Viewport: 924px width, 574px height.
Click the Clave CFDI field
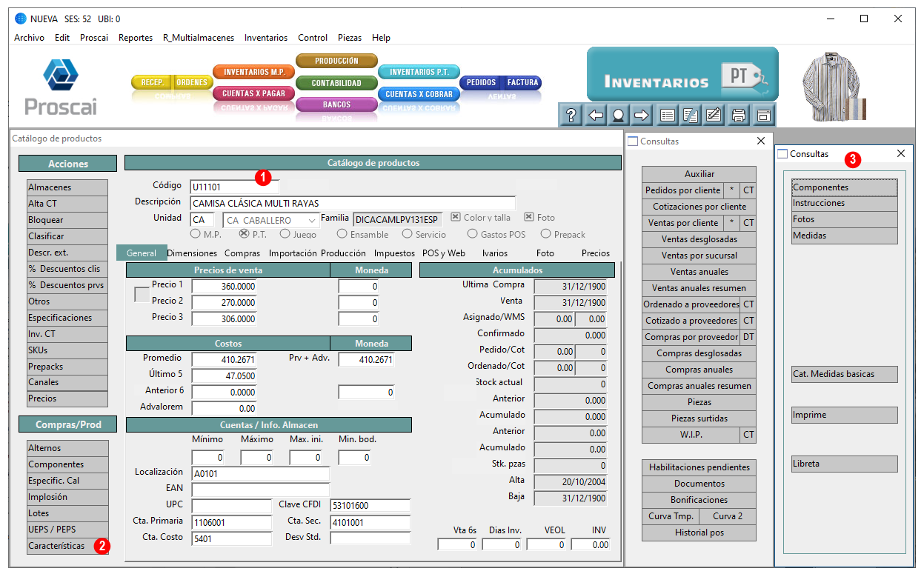coord(370,506)
